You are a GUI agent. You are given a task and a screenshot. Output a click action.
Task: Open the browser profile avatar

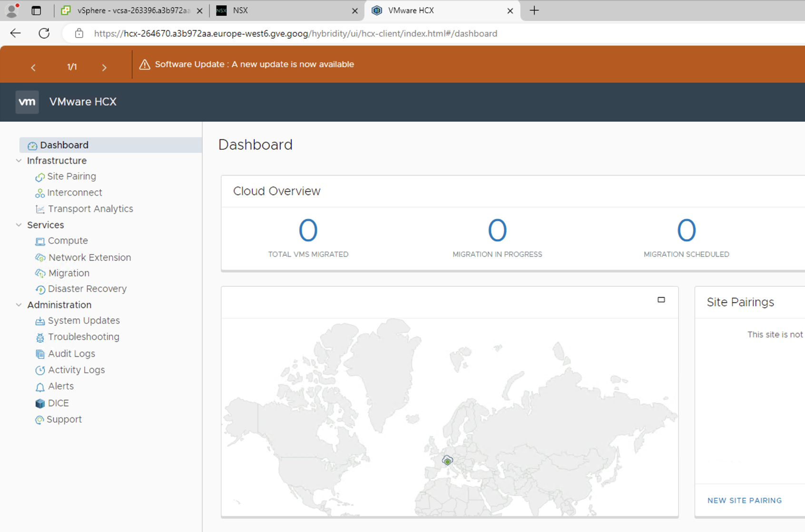point(12,10)
